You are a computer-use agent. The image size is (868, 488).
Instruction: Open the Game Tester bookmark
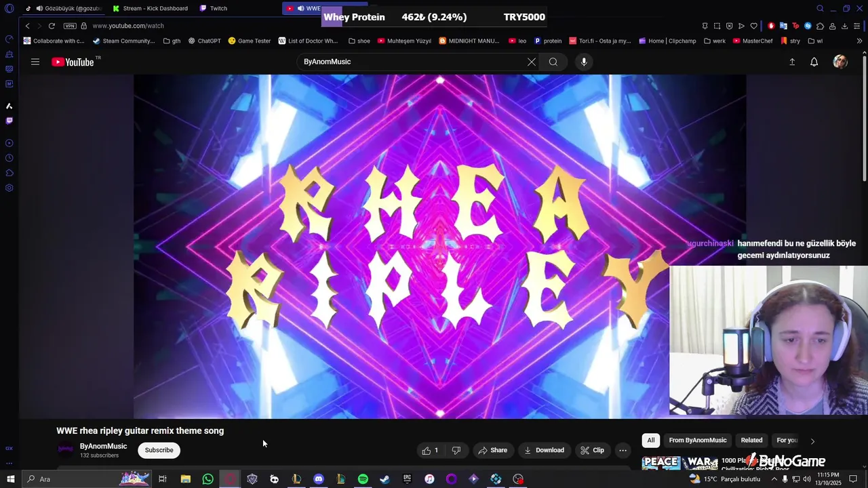(x=250, y=41)
